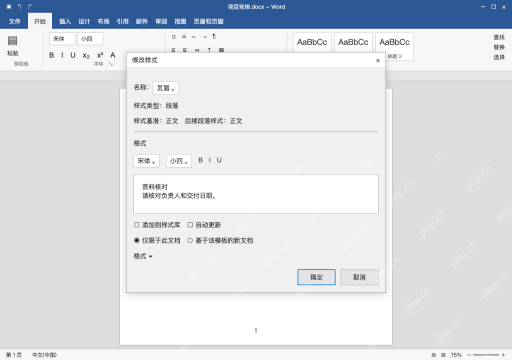The width and height of the screenshot is (512, 360).
Task: Click the zoom in plus in status bar
Action: tap(503, 355)
